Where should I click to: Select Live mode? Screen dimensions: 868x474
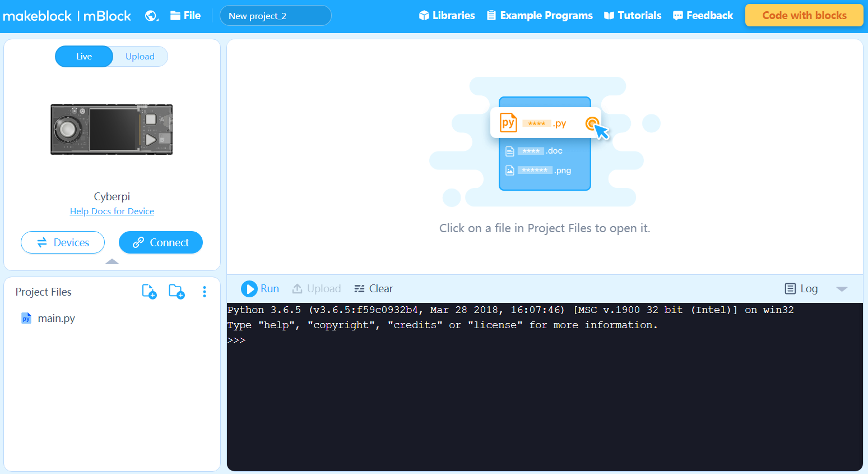[x=84, y=57]
